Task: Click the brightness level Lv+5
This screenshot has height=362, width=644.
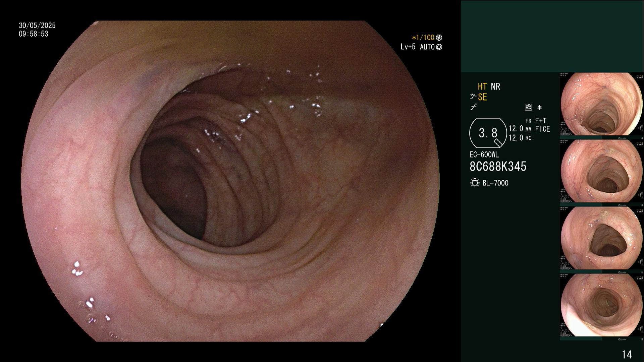Action: (408, 47)
